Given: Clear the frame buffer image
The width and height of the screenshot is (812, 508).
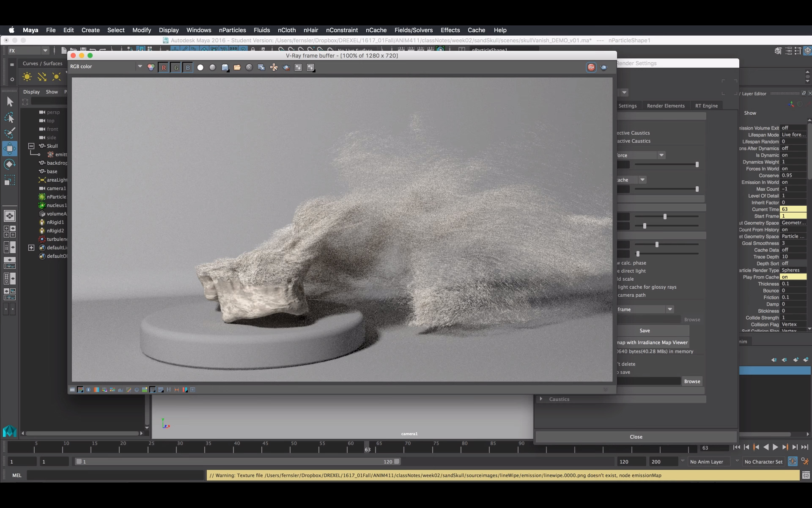Looking at the screenshot, I should [x=250, y=67].
